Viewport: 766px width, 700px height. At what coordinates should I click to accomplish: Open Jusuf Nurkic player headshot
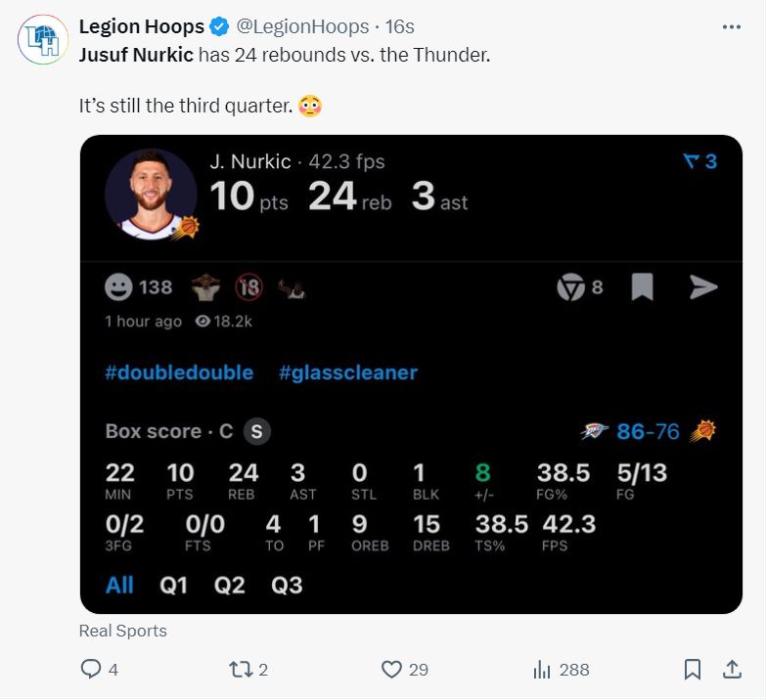[151, 195]
